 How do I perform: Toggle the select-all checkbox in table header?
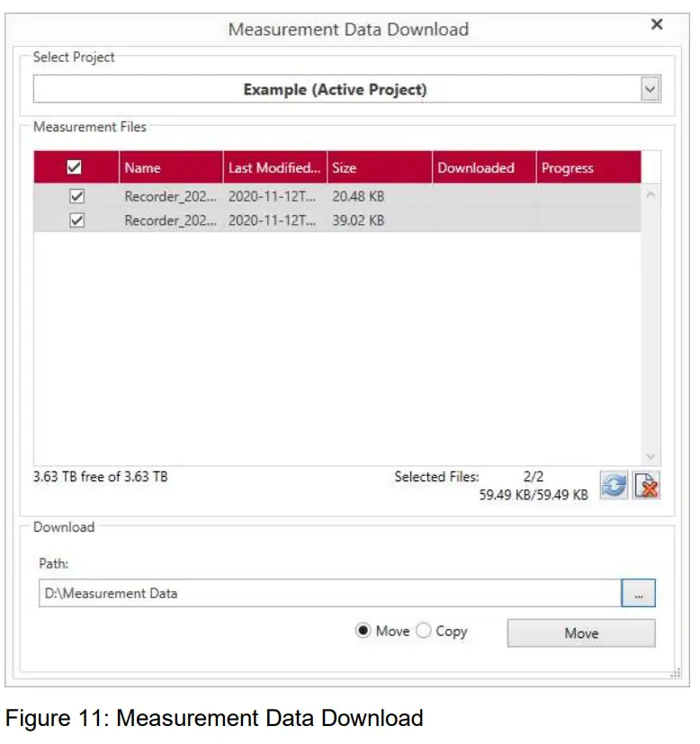pyautogui.click(x=75, y=167)
